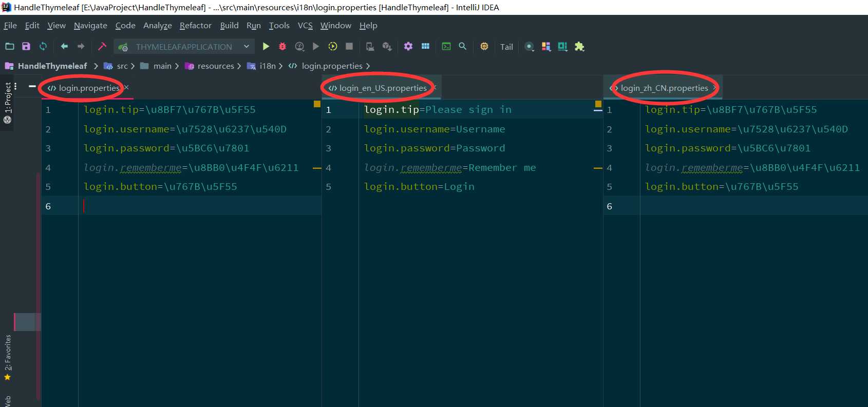Click line 1 login.tip in login.properties
This screenshot has width=868, height=407.
tap(169, 109)
